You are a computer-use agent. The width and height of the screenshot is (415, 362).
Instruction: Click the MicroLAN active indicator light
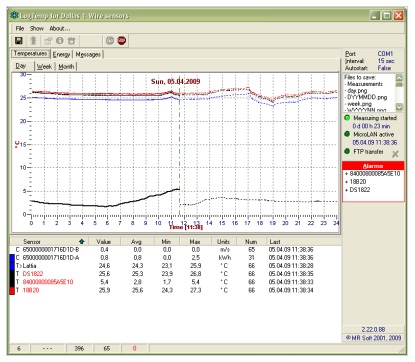pos(347,134)
